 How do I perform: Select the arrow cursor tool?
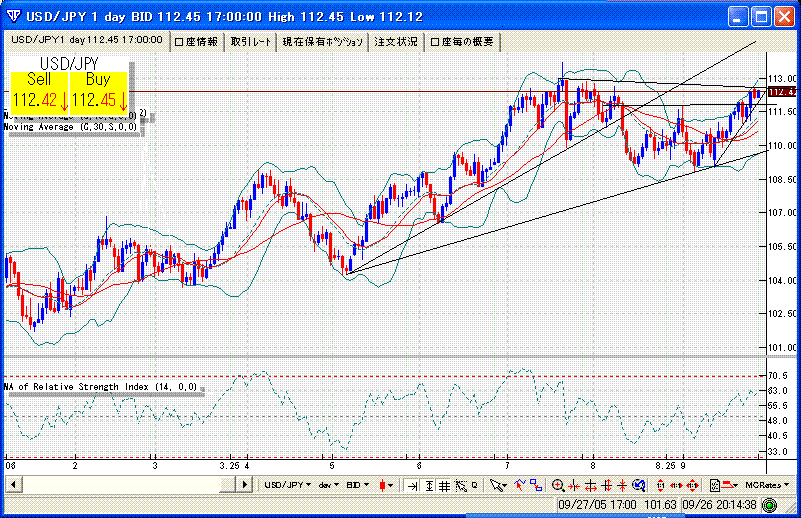click(x=495, y=485)
